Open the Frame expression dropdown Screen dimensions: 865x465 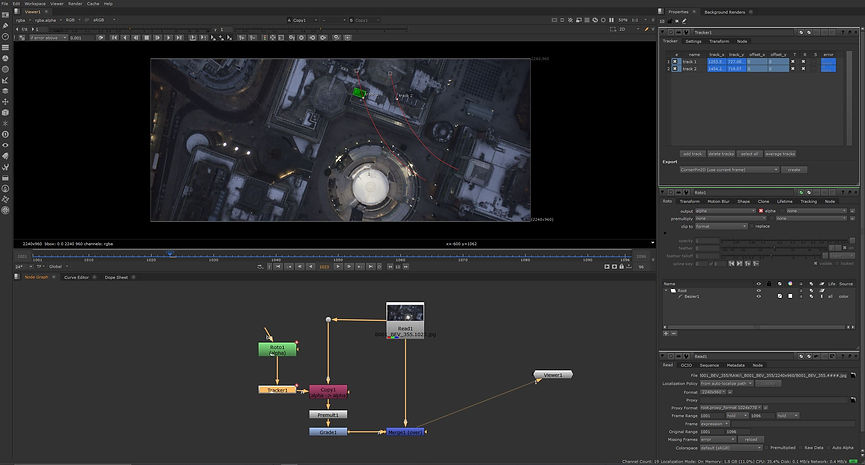coord(714,424)
